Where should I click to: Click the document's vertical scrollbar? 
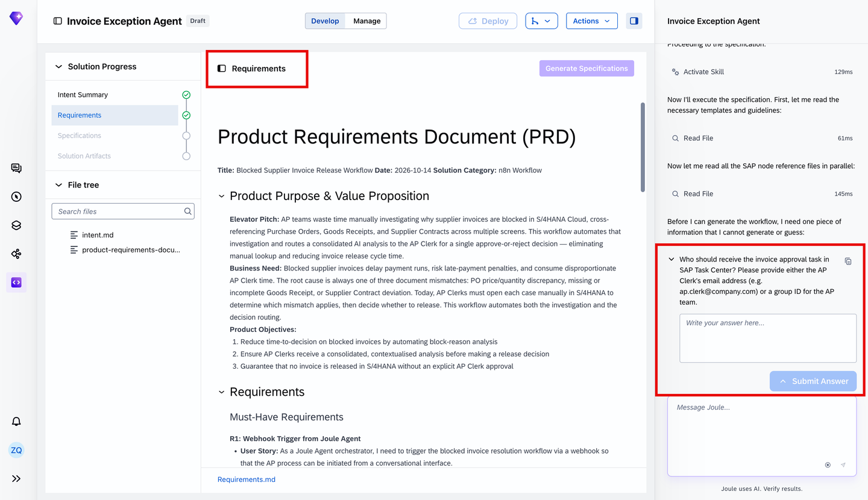point(643,148)
